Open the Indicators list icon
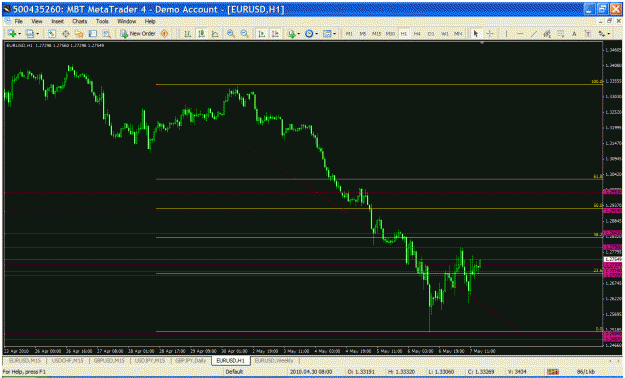625x378 pixels. pos(291,34)
